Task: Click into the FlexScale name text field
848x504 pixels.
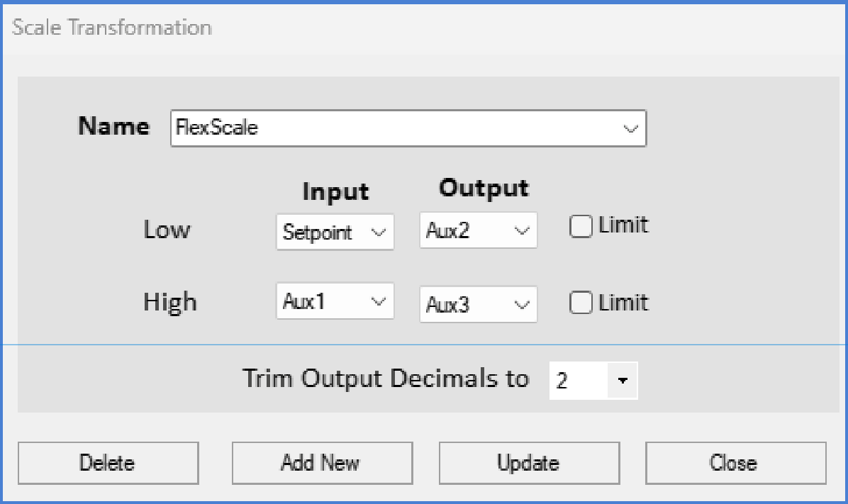Action: coord(395,129)
